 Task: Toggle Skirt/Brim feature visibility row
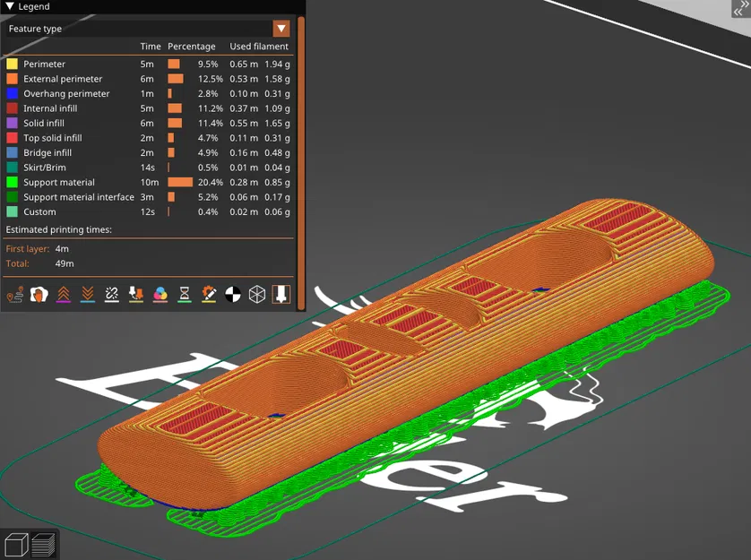coord(148,168)
